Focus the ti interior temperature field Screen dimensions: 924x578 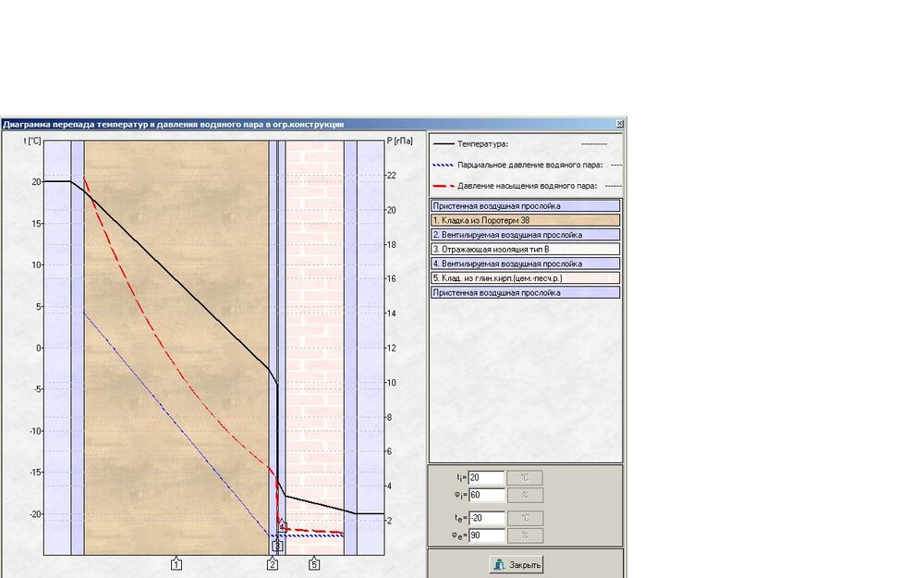tap(486, 478)
